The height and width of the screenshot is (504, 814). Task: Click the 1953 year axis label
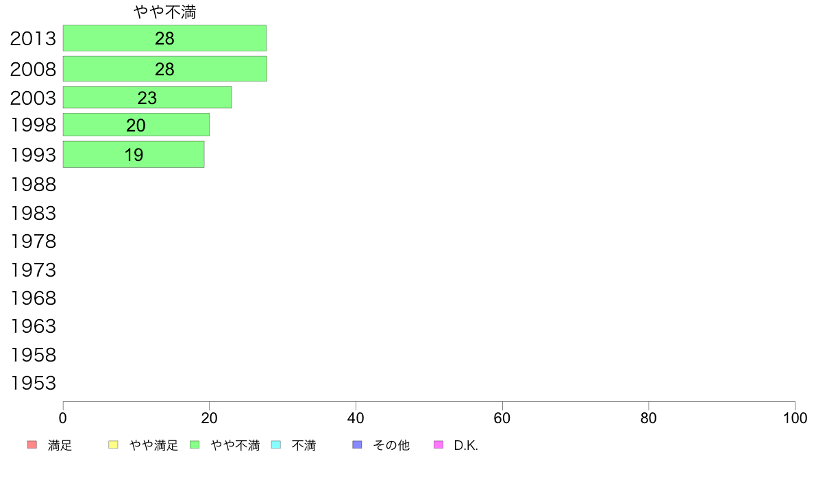pyautogui.click(x=33, y=383)
